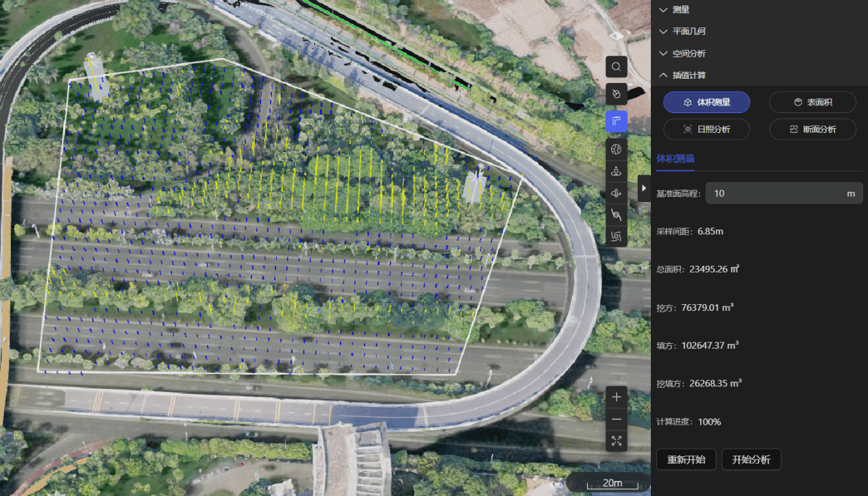Click the fullscreen expand icon

[617, 441]
